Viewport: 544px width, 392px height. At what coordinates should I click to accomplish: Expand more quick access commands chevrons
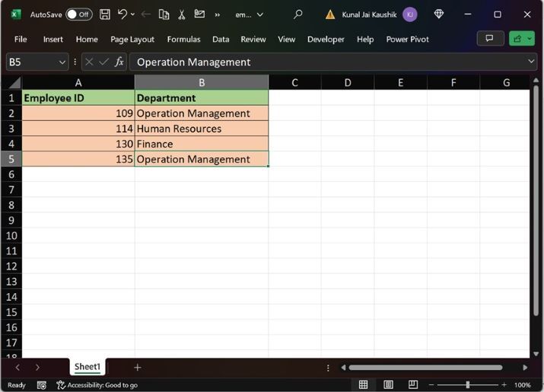217,14
